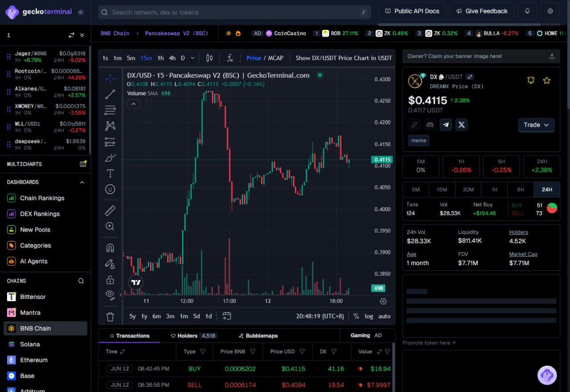Search chains using magnifier icon
The image size is (570, 392).
[x=81, y=281]
